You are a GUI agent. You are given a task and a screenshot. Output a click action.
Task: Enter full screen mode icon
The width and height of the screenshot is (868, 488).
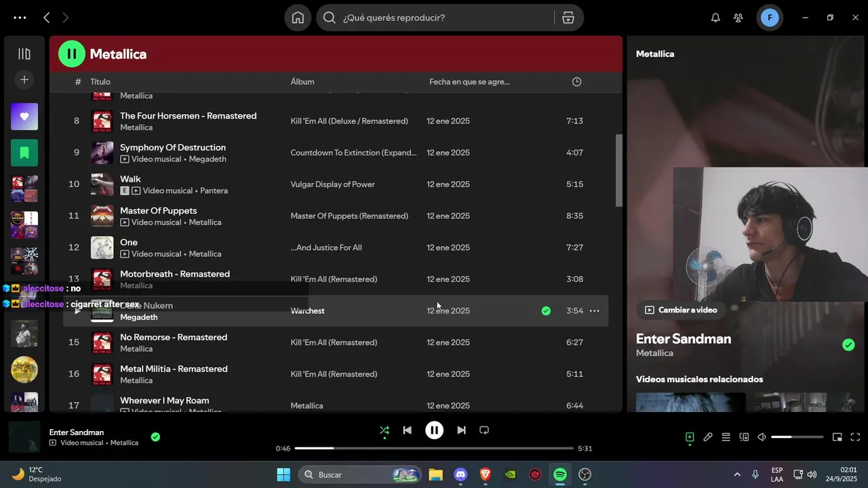tap(855, 437)
